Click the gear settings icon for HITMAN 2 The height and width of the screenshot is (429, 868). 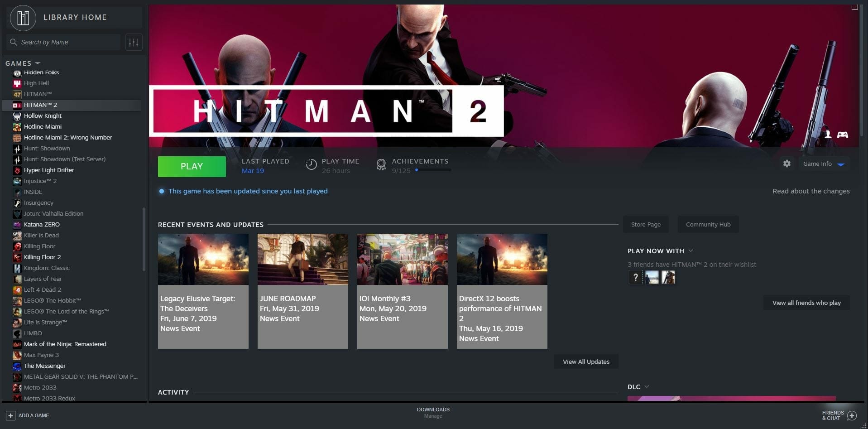coord(786,164)
